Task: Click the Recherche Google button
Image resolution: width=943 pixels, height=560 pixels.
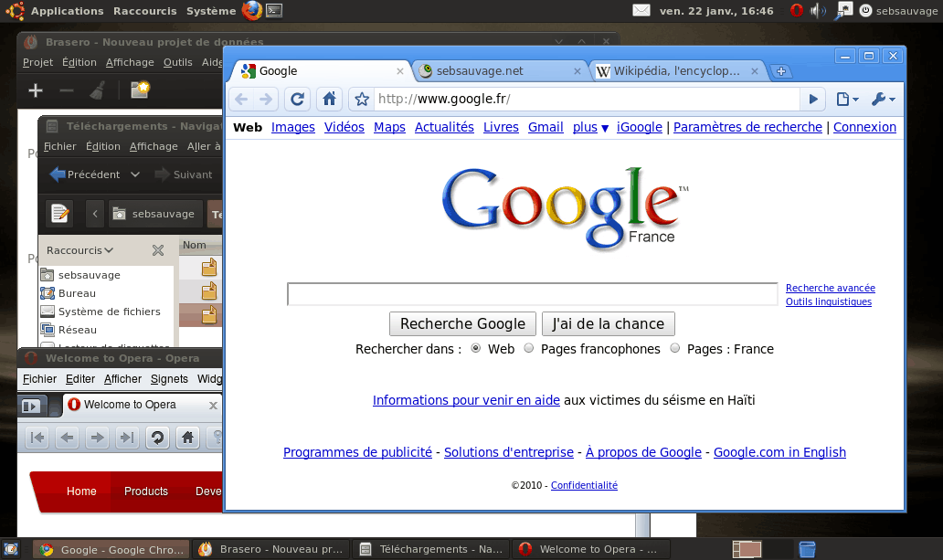Action: (x=462, y=323)
